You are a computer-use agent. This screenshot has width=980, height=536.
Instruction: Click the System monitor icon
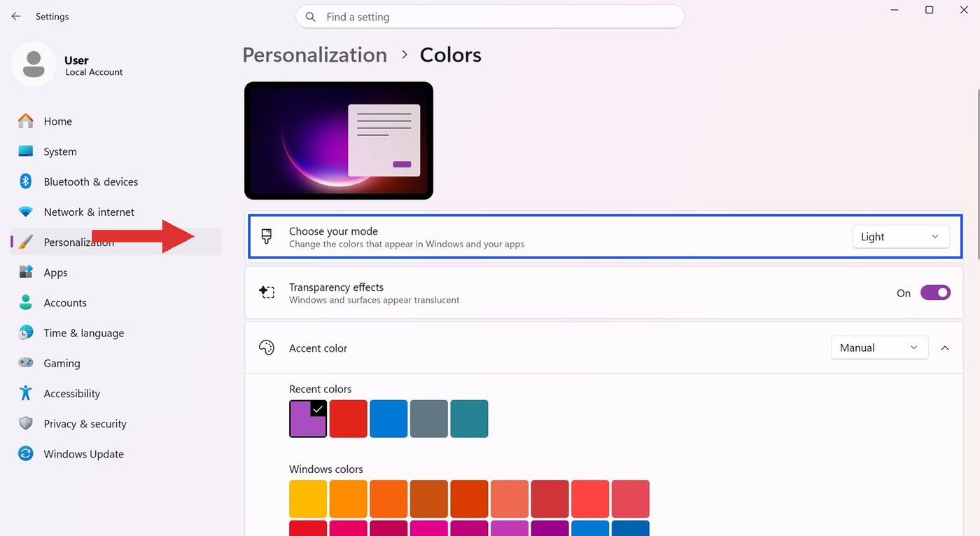click(26, 151)
